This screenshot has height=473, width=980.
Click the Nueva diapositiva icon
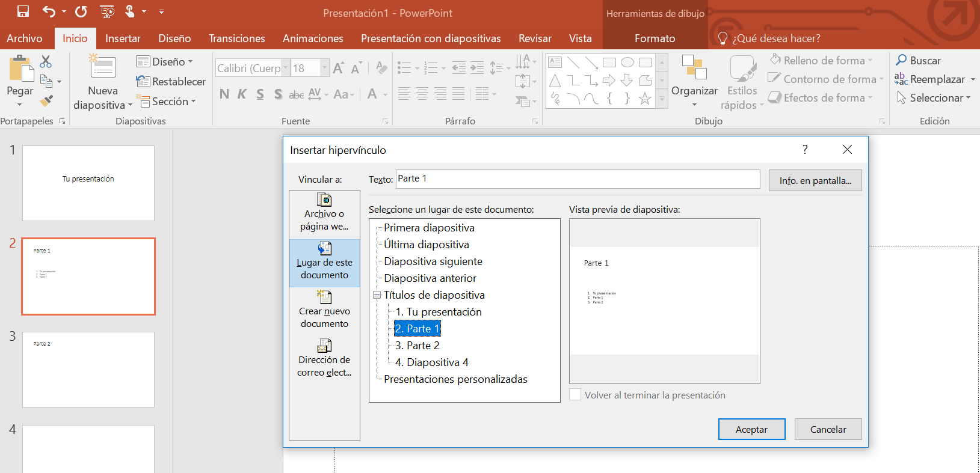103,67
